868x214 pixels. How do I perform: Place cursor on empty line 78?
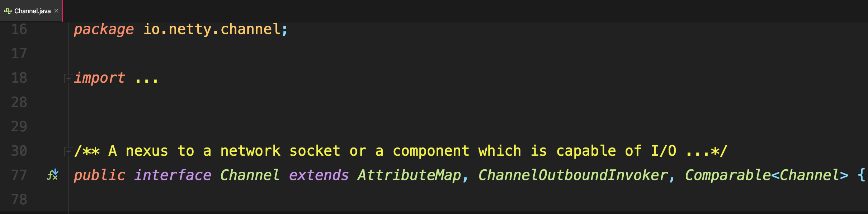point(466,200)
